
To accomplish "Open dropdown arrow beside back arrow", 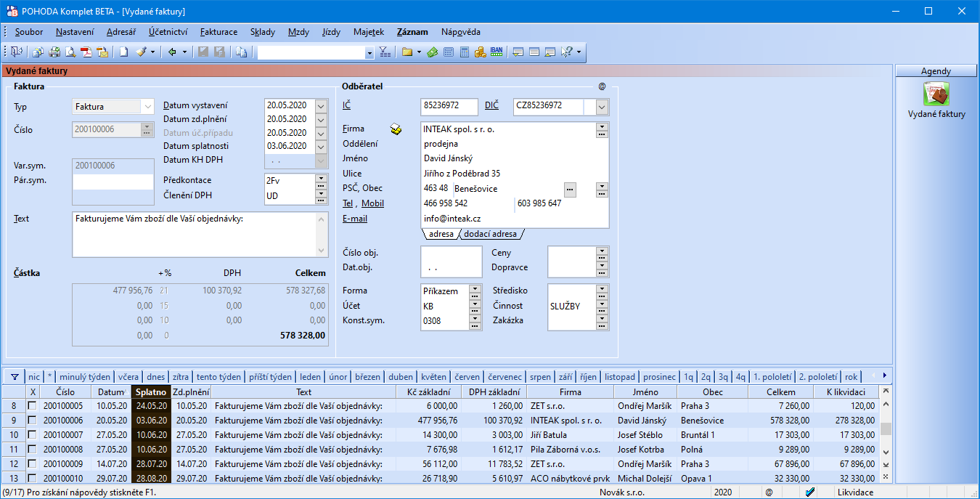I will tap(184, 52).
